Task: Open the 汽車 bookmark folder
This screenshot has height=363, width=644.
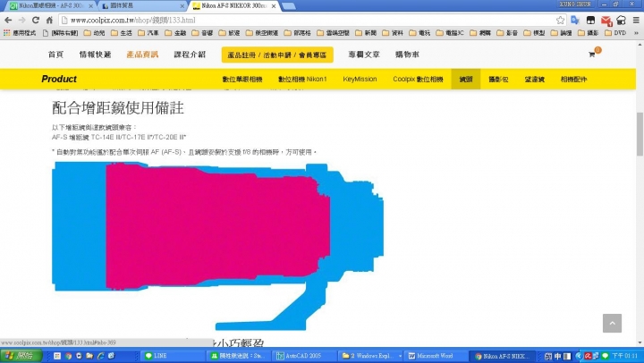Action: point(148,33)
